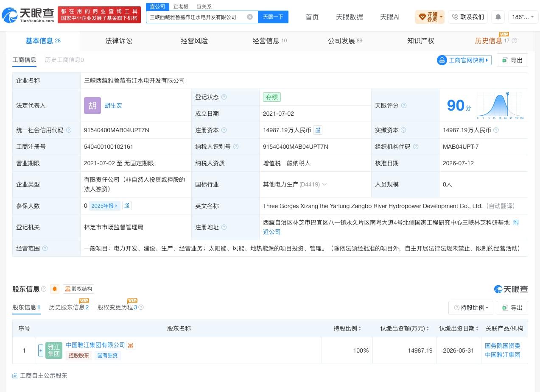Open 经营信息 tab
This screenshot has width=540, height=392.
(269, 41)
